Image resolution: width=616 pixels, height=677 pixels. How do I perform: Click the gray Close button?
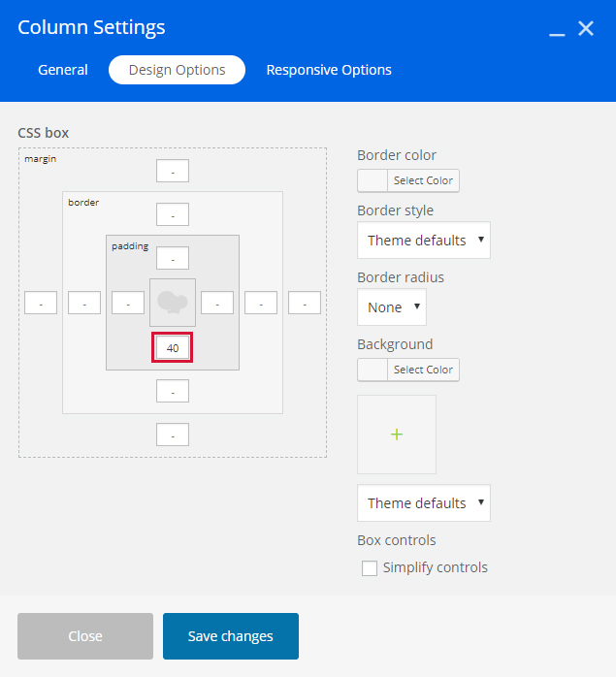click(x=85, y=636)
